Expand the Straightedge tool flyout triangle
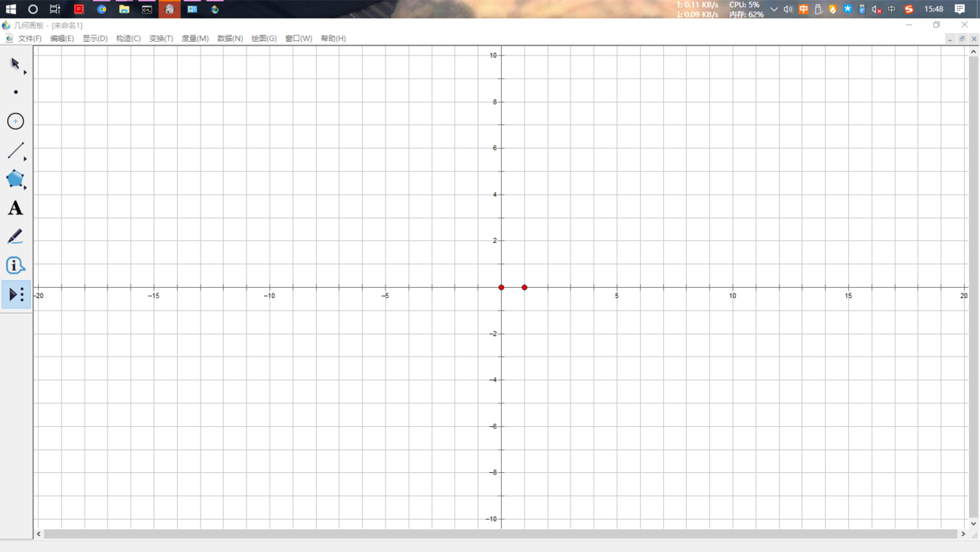 [25, 159]
